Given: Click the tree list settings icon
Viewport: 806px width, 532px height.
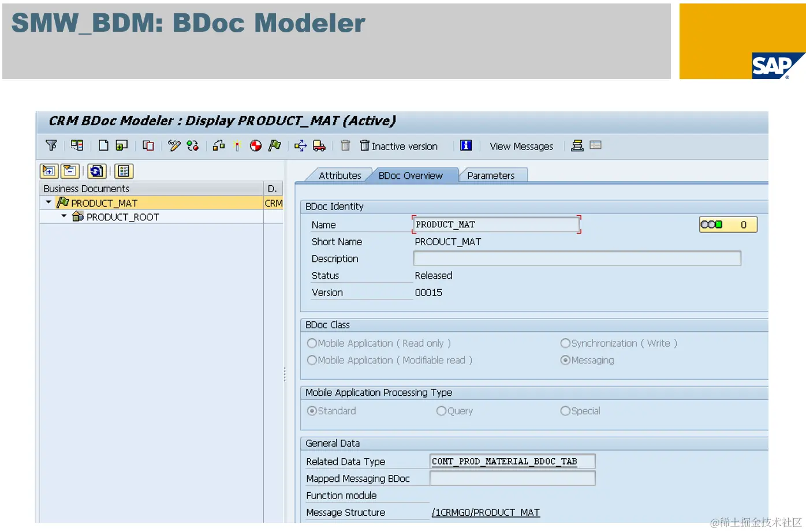Looking at the screenshot, I should pyautogui.click(x=124, y=171).
